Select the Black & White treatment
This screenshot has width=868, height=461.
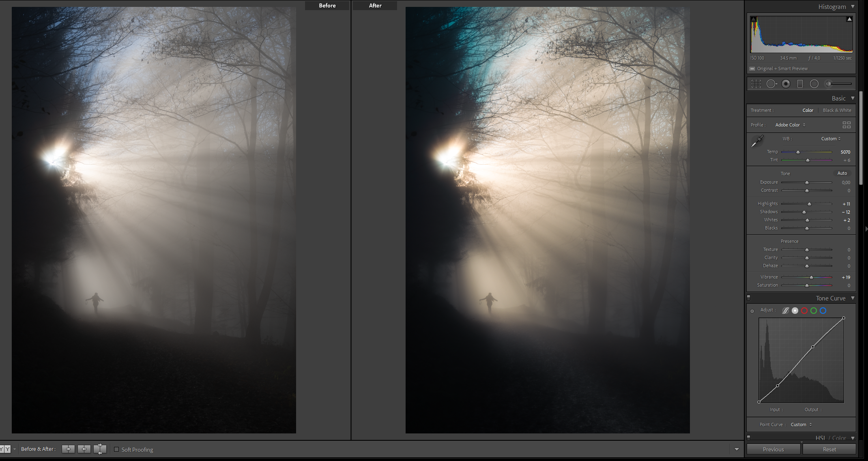point(837,110)
